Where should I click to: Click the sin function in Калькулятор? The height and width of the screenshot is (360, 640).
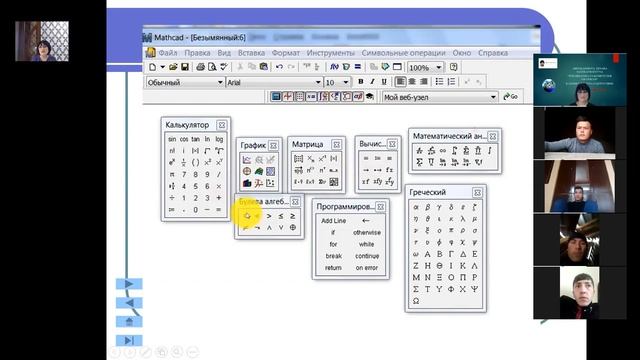click(172, 139)
